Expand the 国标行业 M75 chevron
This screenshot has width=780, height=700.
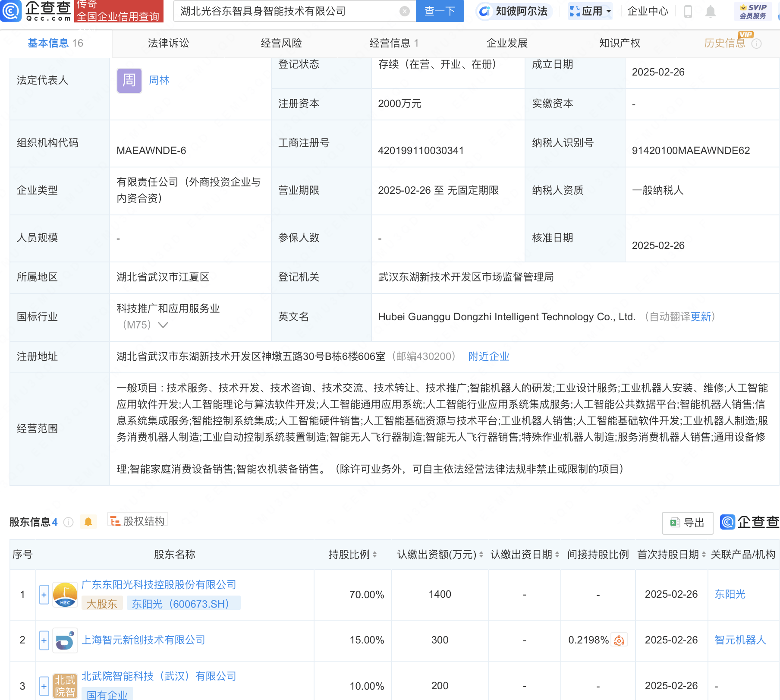[x=163, y=325]
